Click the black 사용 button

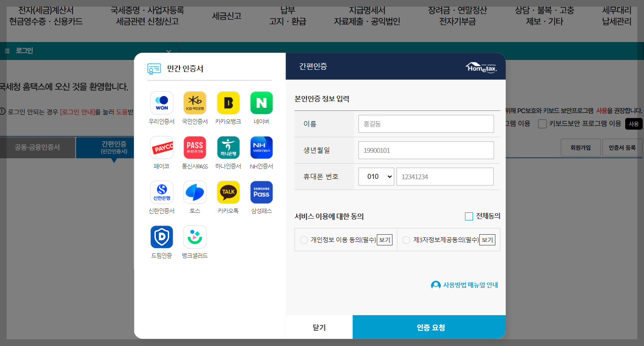(x=634, y=124)
